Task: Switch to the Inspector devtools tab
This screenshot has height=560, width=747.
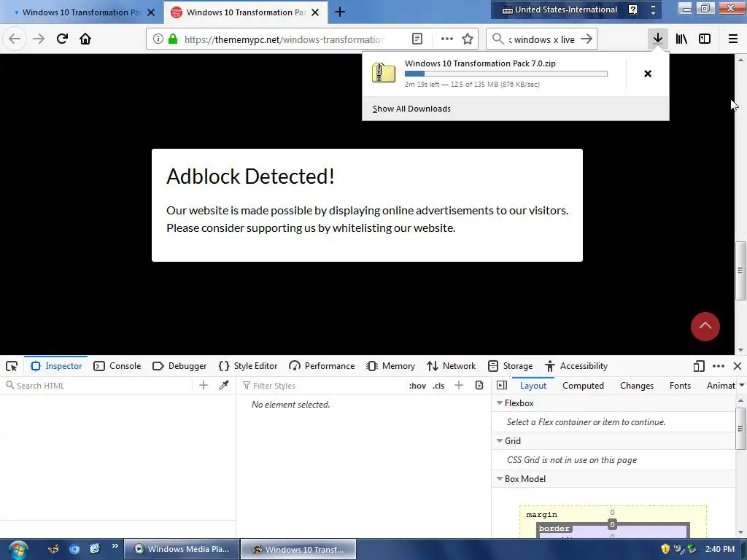Action: point(56,366)
